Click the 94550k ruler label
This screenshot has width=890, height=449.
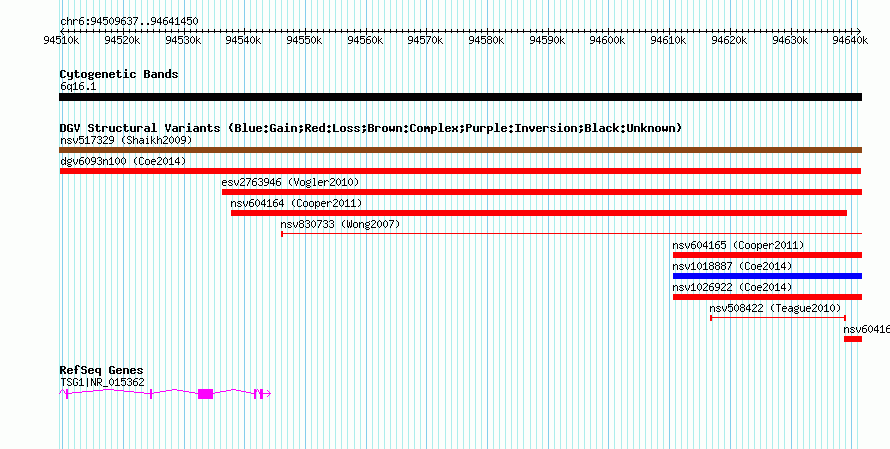coord(304,40)
